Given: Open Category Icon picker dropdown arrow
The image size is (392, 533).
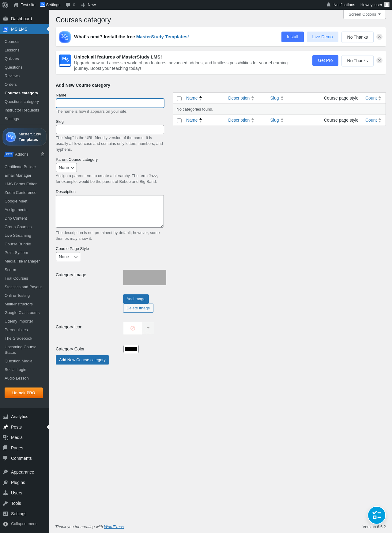Looking at the screenshot, I should point(148,328).
